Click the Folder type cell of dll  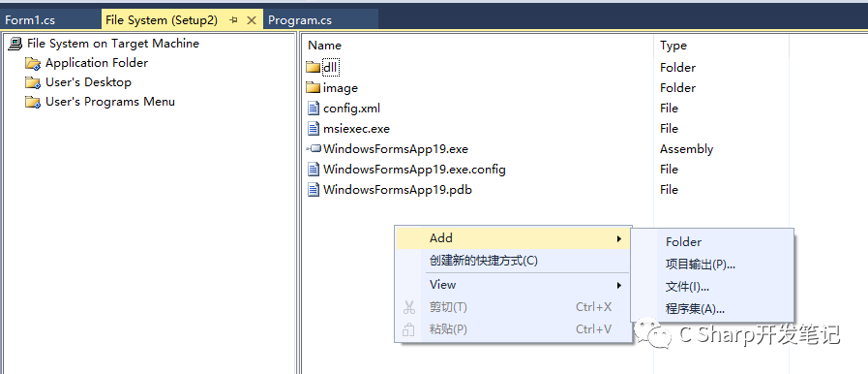677,68
